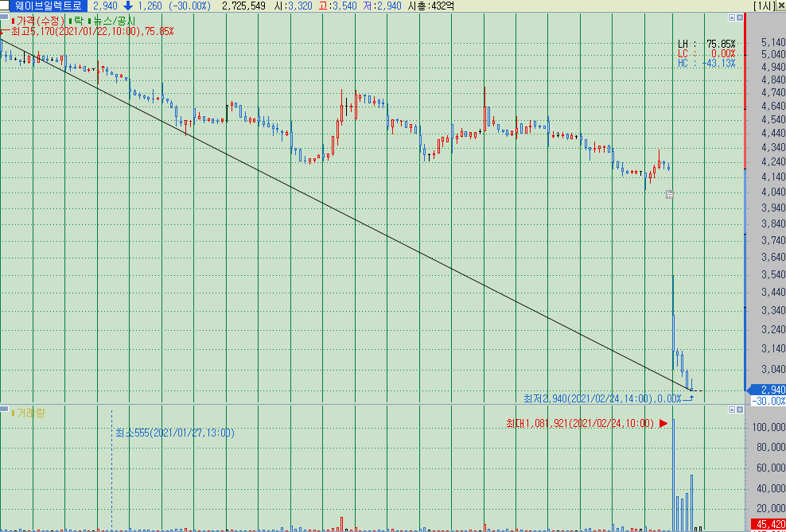Image resolution: width=786 pixels, height=532 pixels.
Task: Click the HC : -43.13% readout
Action: click(706, 63)
